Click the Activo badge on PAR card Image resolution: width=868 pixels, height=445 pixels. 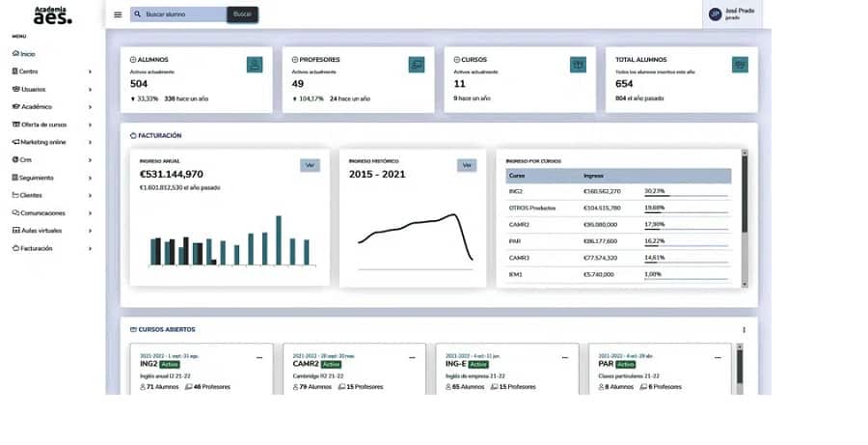(626, 365)
